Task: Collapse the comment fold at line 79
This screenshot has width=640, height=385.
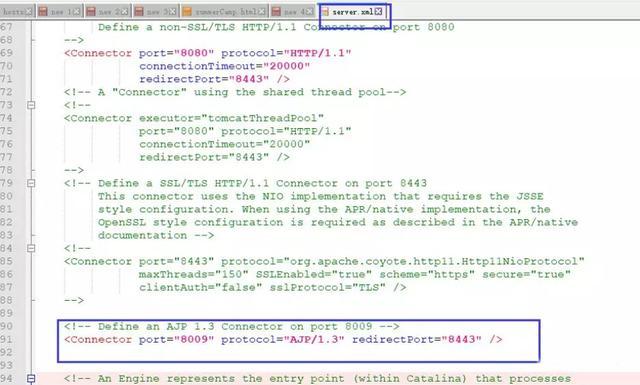Action: 31,183
